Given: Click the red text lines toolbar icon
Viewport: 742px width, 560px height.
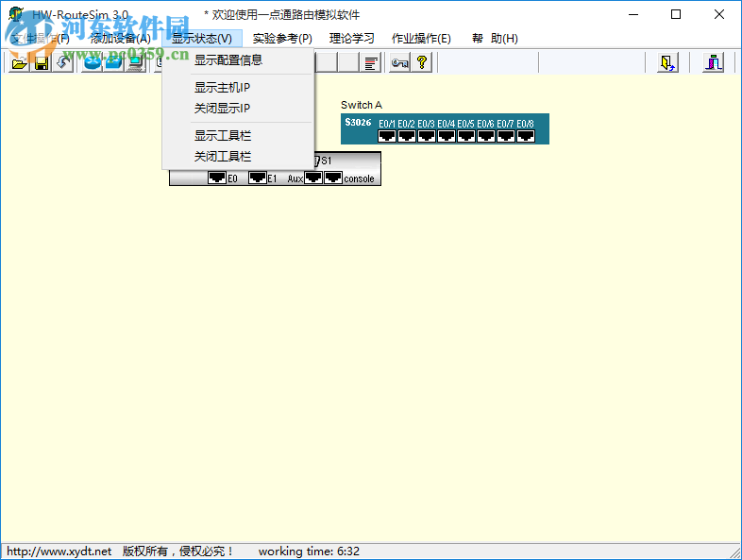Looking at the screenshot, I should 372,62.
